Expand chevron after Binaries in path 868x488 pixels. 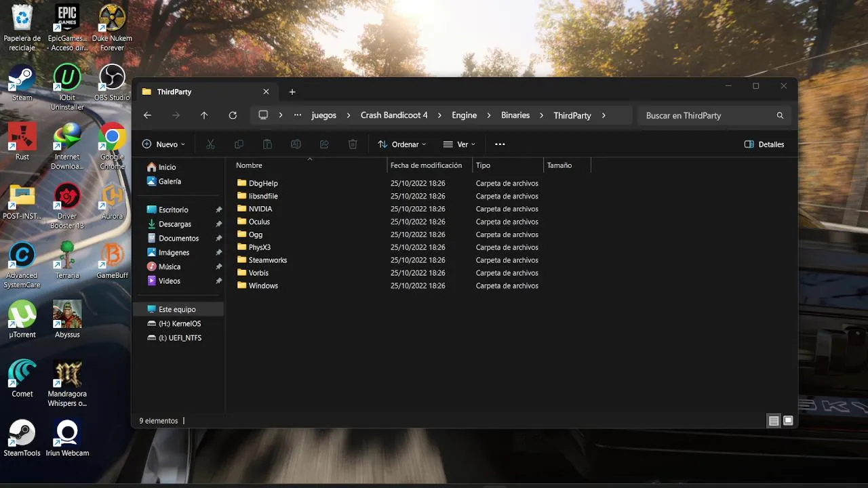pyautogui.click(x=541, y=115)
